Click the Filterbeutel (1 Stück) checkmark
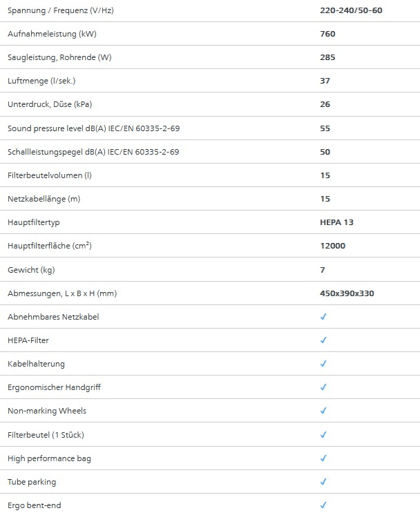 pyautogui.click(x=323, y=435)
